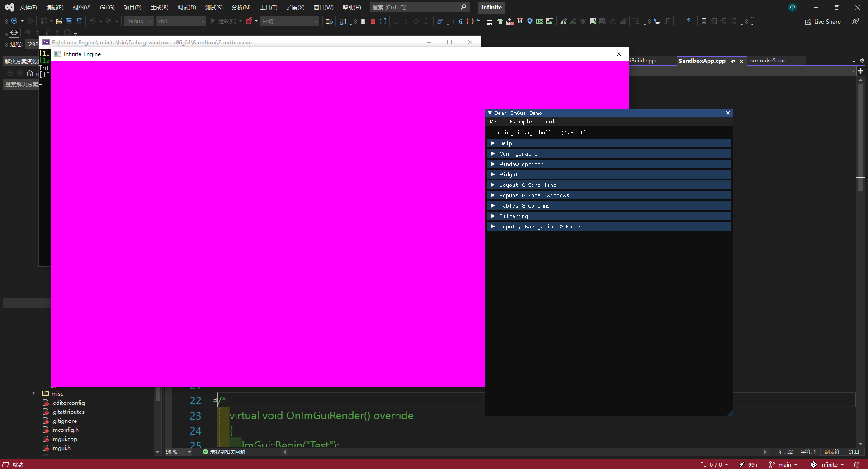Screen dimensions: 868x469
Task: Open the Tools menu in ImGui Demo
Action: (550, 122)
